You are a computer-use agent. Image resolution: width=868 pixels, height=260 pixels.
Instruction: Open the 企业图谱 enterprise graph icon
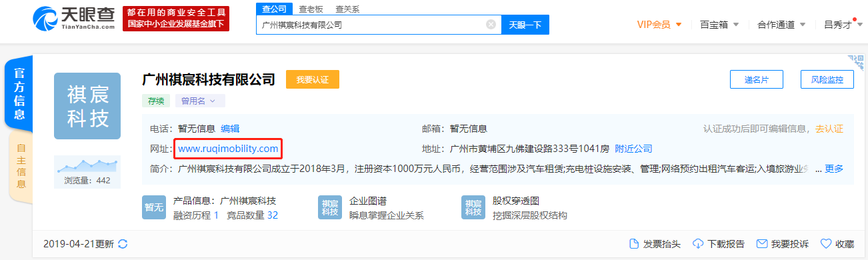pyautogui.click(x=330, y=207)
